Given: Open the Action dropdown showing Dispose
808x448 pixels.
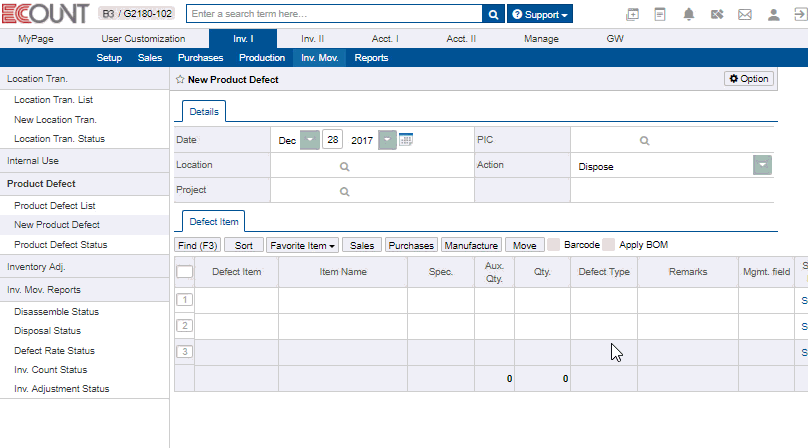Looking at the screenshot, I should pos(762,165).
